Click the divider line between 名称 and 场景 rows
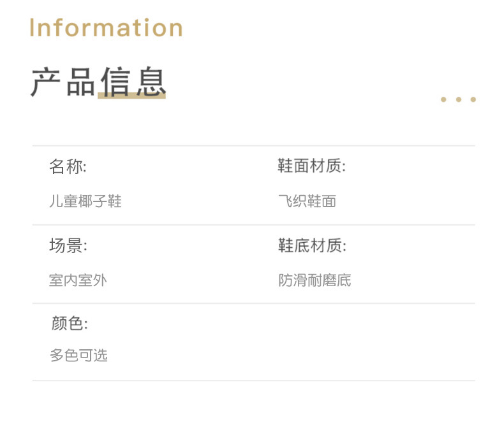 coord(253,225)
